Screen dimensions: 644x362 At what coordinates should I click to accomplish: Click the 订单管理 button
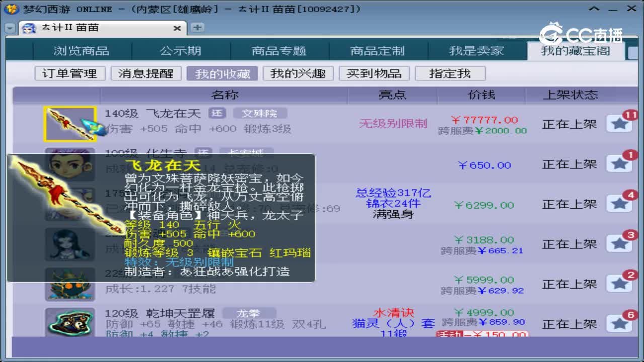[70, 73]
